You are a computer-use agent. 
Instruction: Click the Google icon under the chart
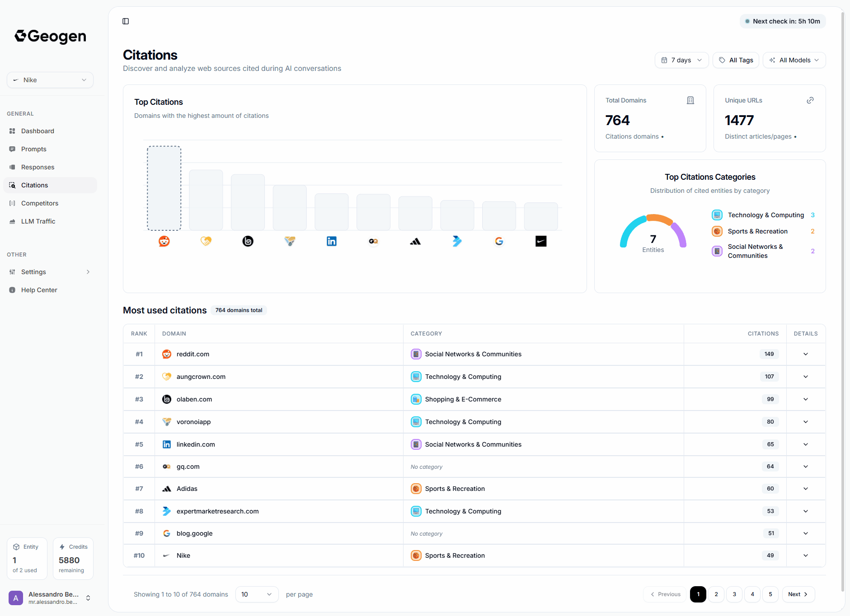coord(499,241)
